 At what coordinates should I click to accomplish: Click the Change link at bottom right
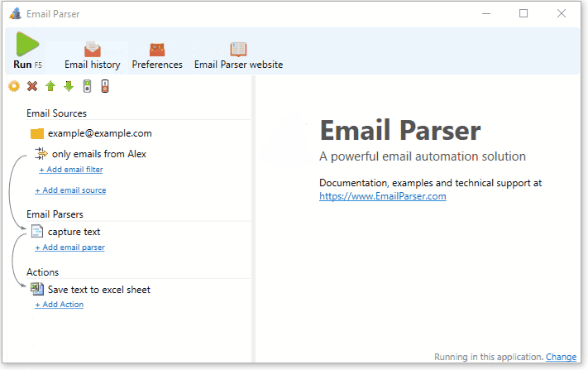pyautogui.click(x=561, y=357)
